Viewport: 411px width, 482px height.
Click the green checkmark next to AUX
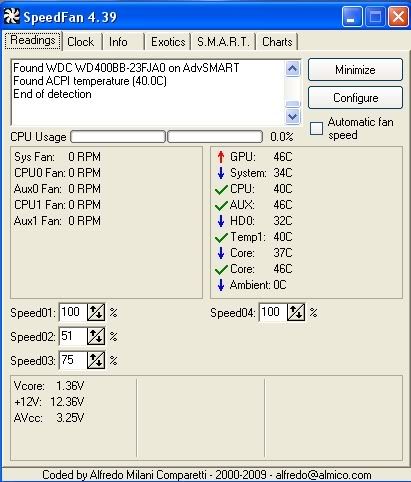tap(221, 205)
